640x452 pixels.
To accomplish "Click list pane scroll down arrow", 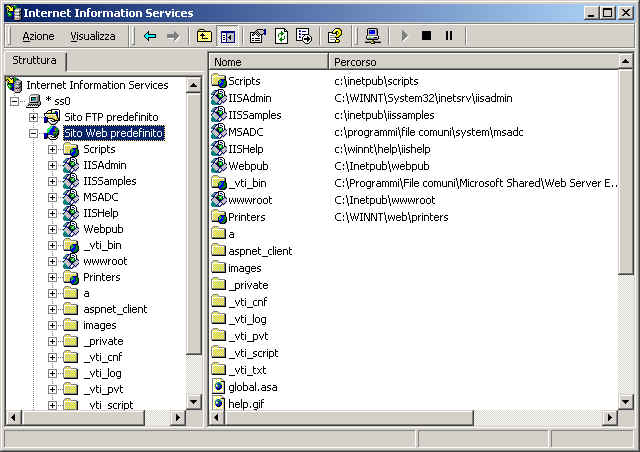I will (625, 402).
